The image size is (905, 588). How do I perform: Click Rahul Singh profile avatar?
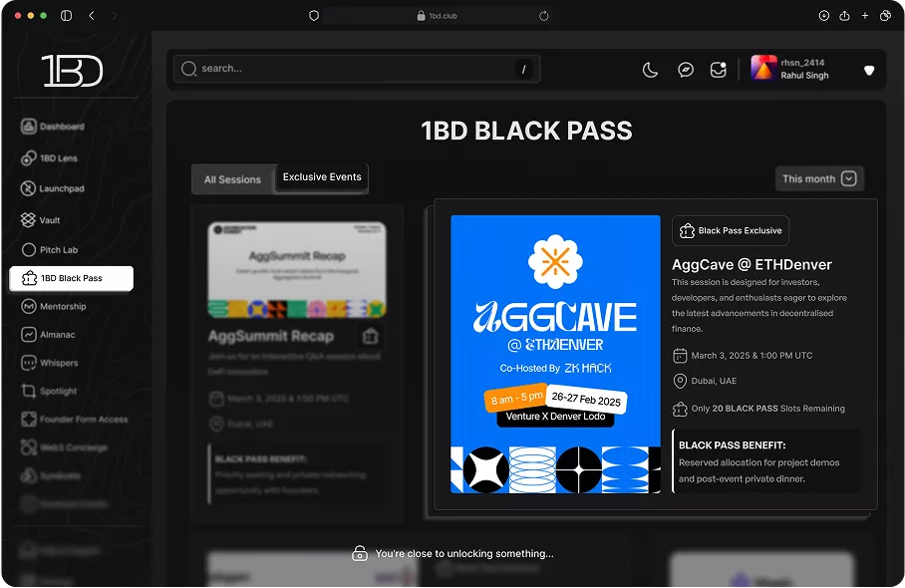763,68
